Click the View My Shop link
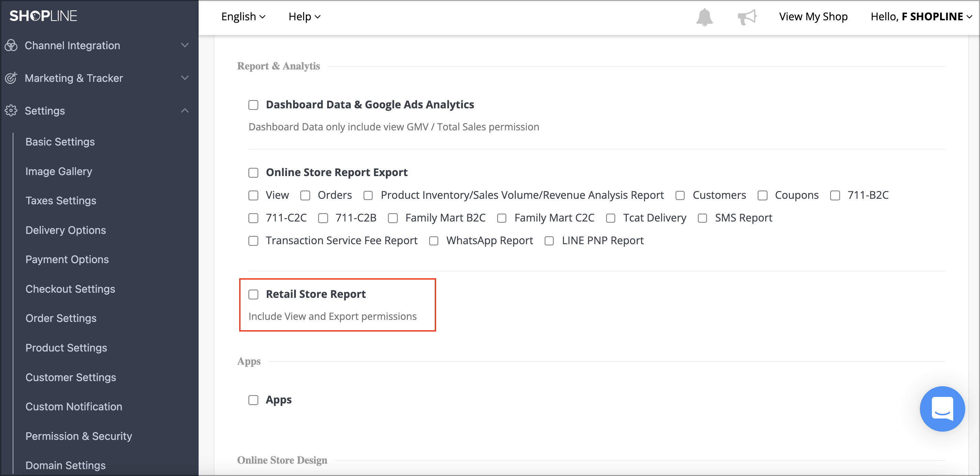The height and width of the screenshot is (476, 980). point(813,17)
